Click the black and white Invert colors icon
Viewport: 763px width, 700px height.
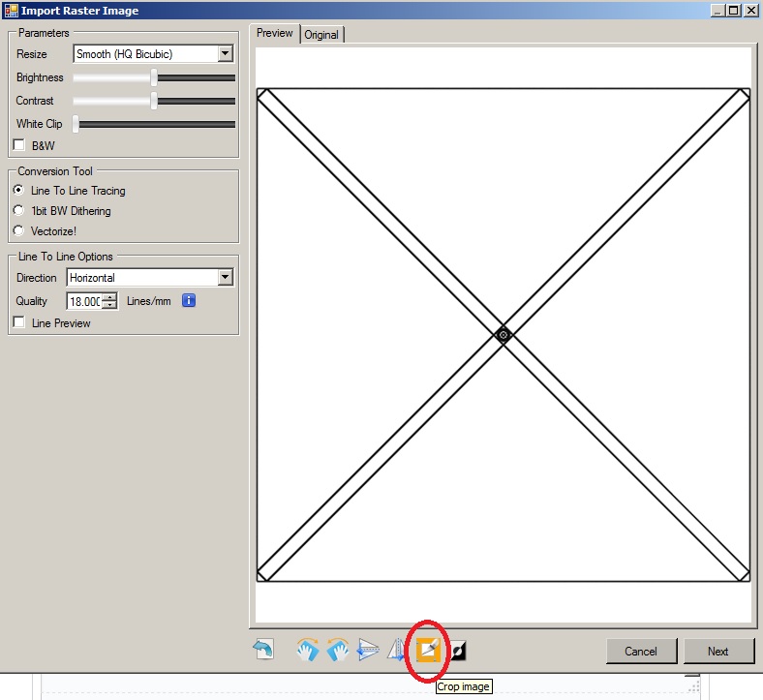coord(457,651)
